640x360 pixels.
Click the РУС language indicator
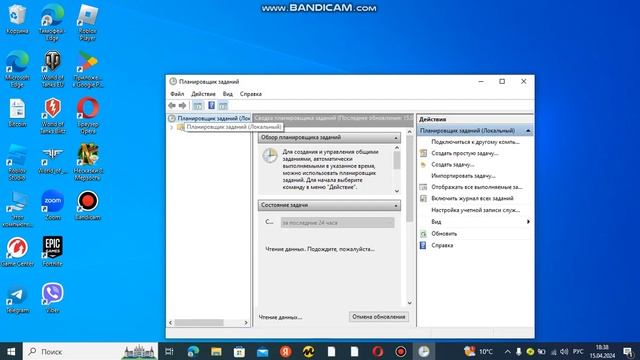pyautogui.click(x=578, y=351)
